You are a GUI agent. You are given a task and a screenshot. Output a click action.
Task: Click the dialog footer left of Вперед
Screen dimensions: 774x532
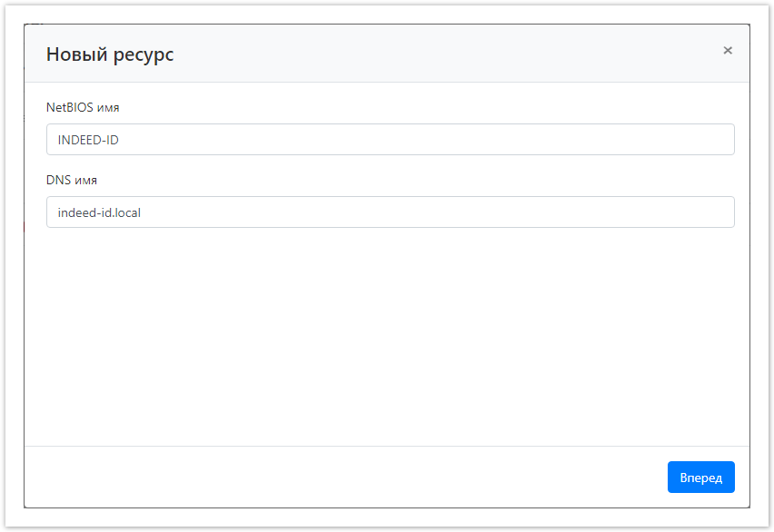point(345,478)
